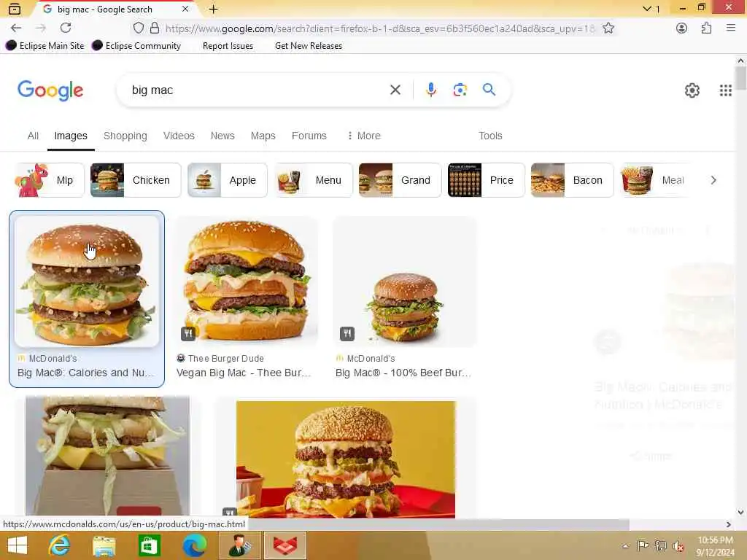This screenshot has width=747, height=560.
Task: Open network status tray icon
Action: [x=660, y=545]
